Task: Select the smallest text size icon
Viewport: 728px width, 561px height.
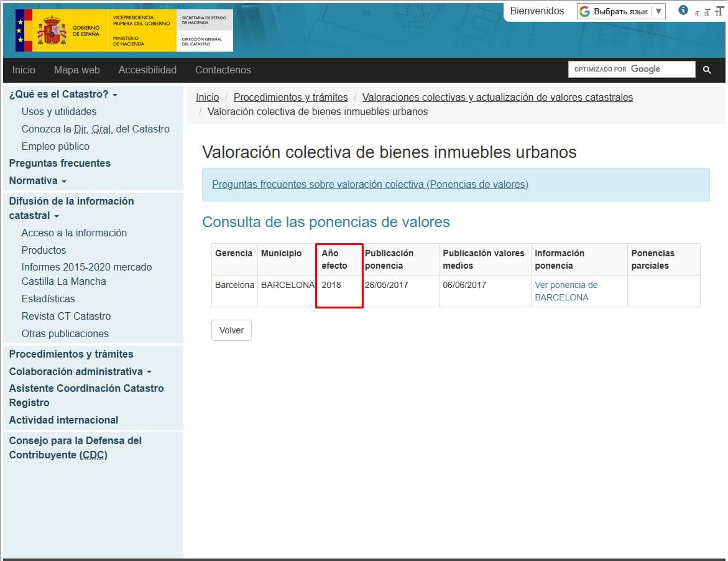Action: (x=697, y=12)
